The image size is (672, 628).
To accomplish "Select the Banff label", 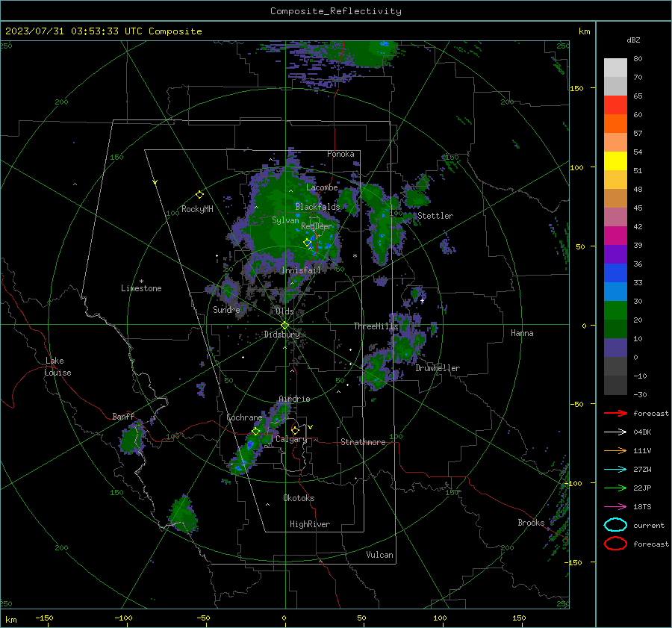I will [123, 417].
